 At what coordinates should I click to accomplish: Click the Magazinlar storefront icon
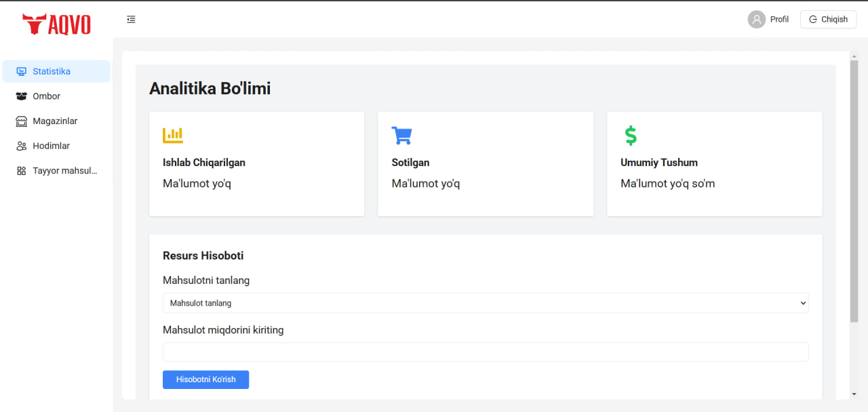(x=21, y=121)
